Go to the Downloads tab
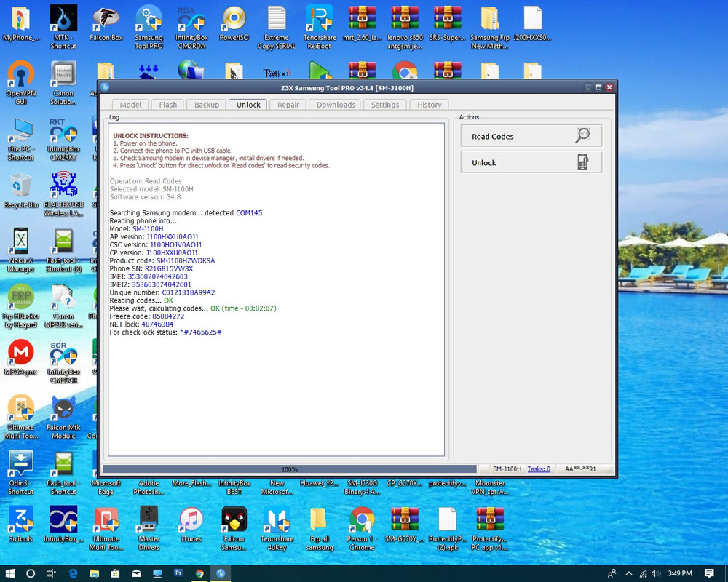This screenshot has width=728, height=582. point(336,105)
